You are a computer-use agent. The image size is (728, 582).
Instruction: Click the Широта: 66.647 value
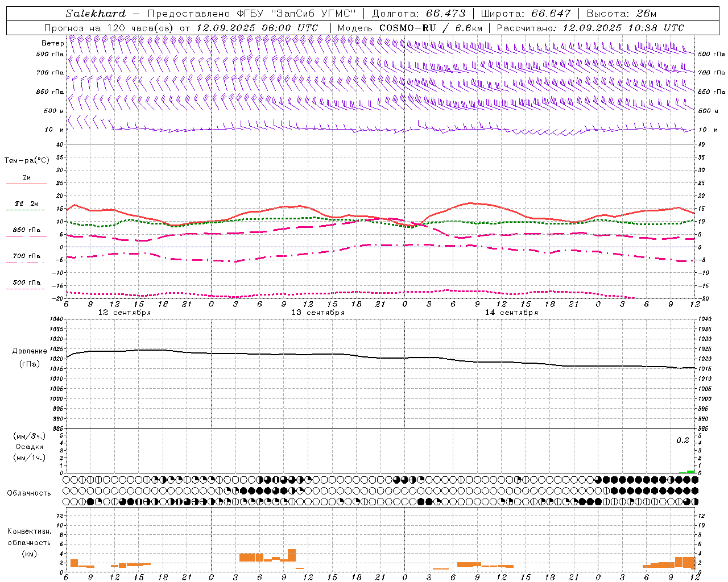[526, 14]
